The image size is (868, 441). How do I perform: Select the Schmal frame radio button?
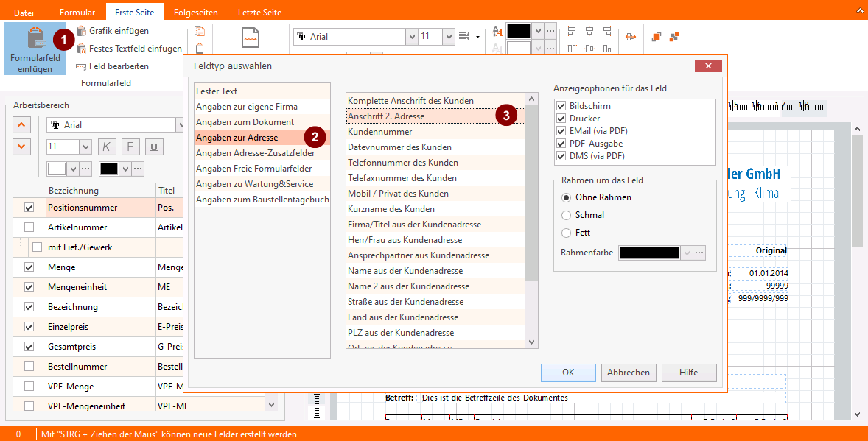click(566, 215)
